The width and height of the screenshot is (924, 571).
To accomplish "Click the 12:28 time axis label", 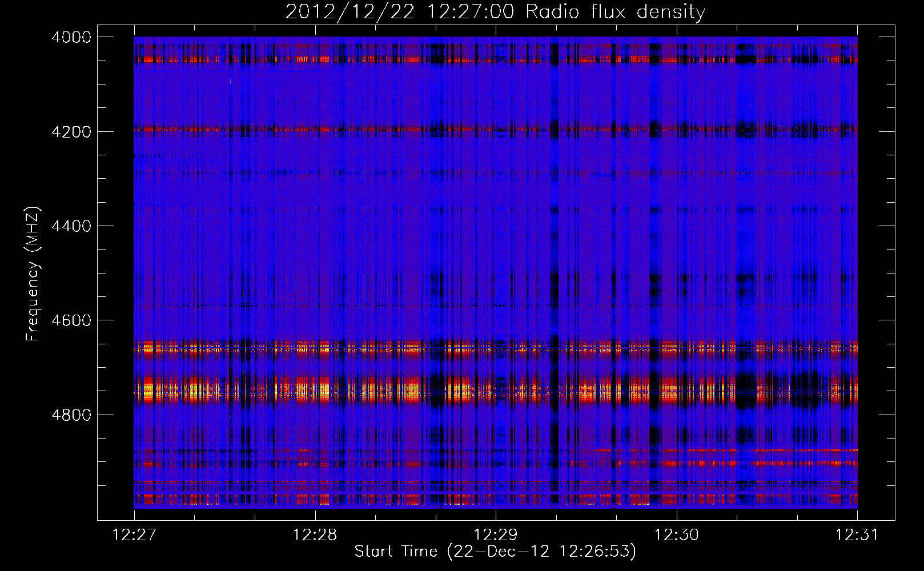I will 315,535.
